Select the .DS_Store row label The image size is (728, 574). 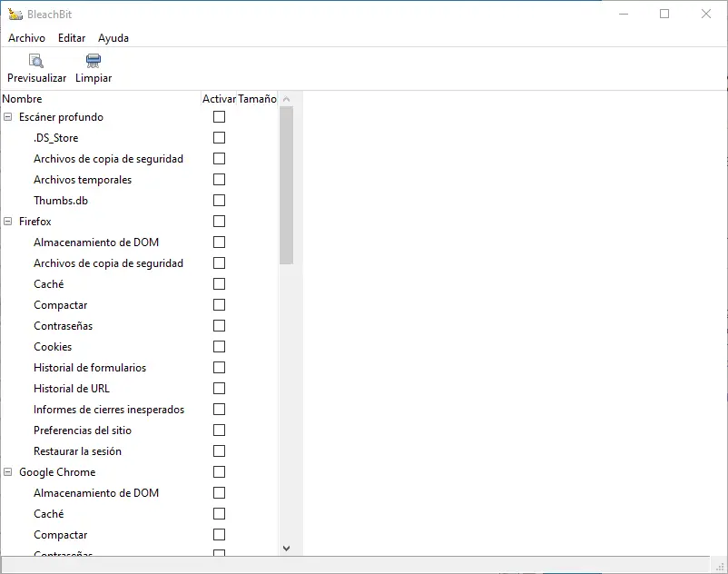pyautogui.click(x=55, y=138)
